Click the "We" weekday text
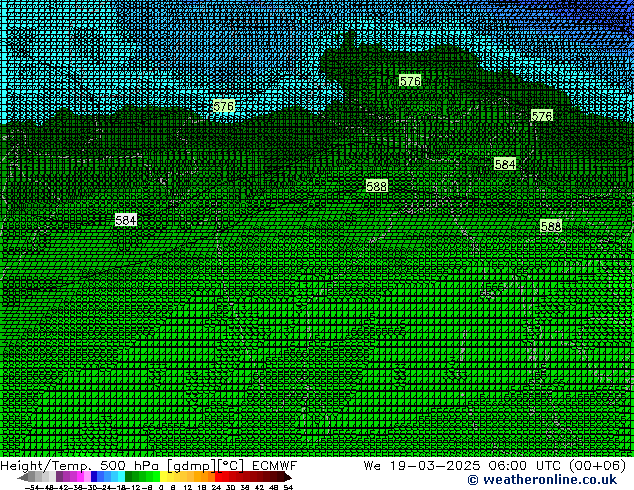 point(372,466)
